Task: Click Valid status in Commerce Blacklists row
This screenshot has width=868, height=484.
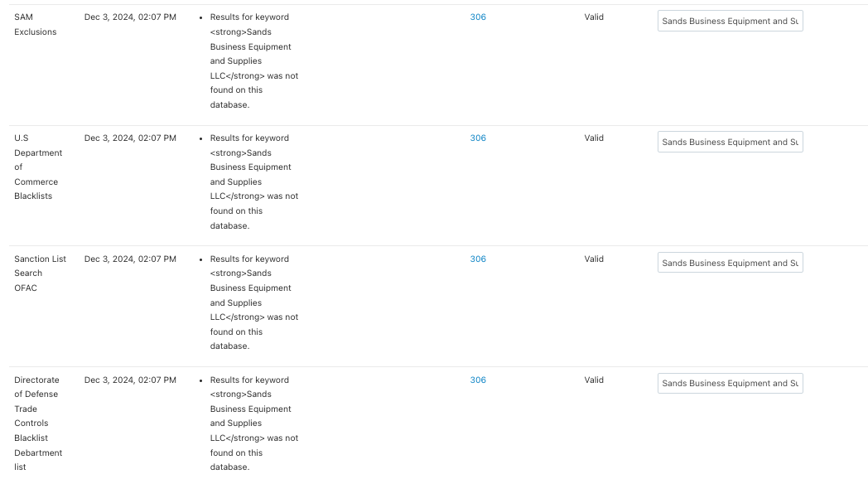Action: (594, 138)
